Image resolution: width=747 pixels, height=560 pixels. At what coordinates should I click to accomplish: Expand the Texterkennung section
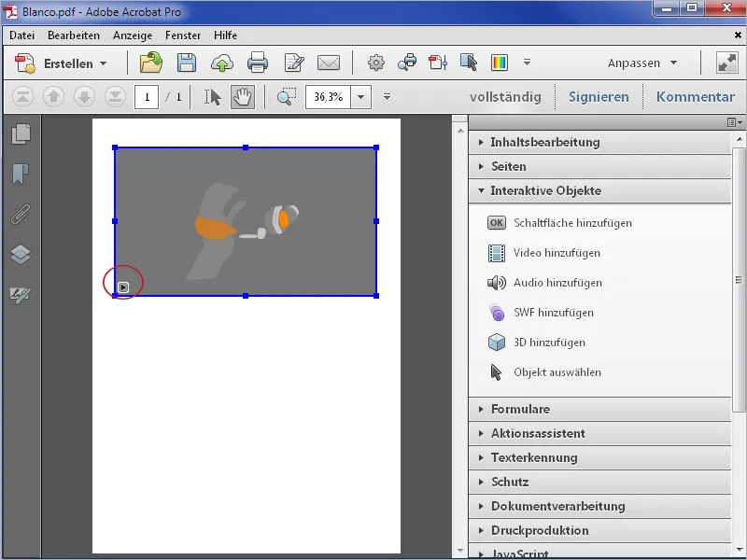tap(599, 457)
